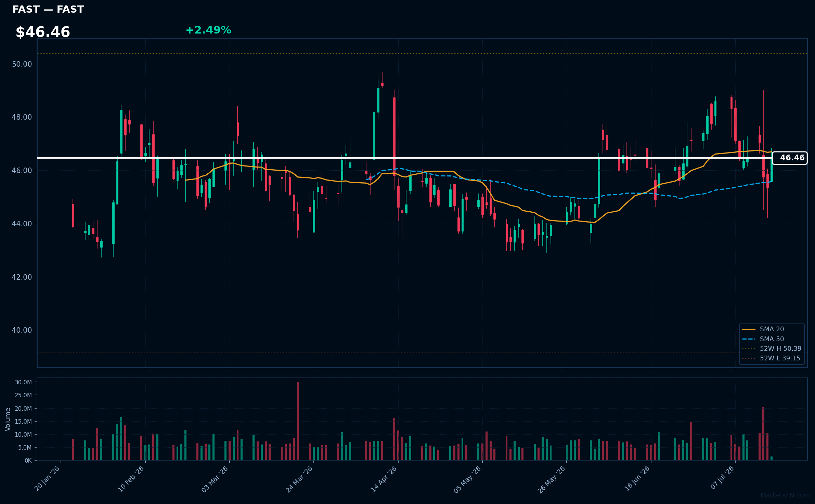Click the 50.00 price axis label
Viewport: 815px width, 504px height.
click(x=22, y=64)
